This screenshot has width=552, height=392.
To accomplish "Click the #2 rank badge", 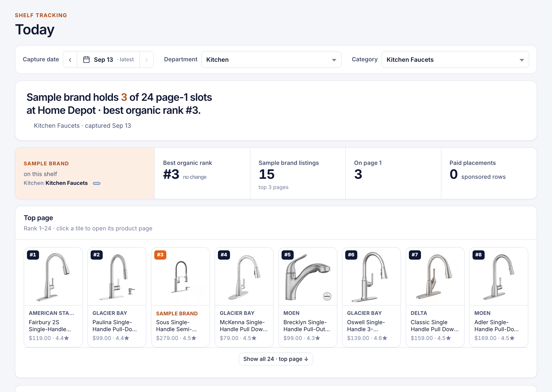I will point(97,255).
